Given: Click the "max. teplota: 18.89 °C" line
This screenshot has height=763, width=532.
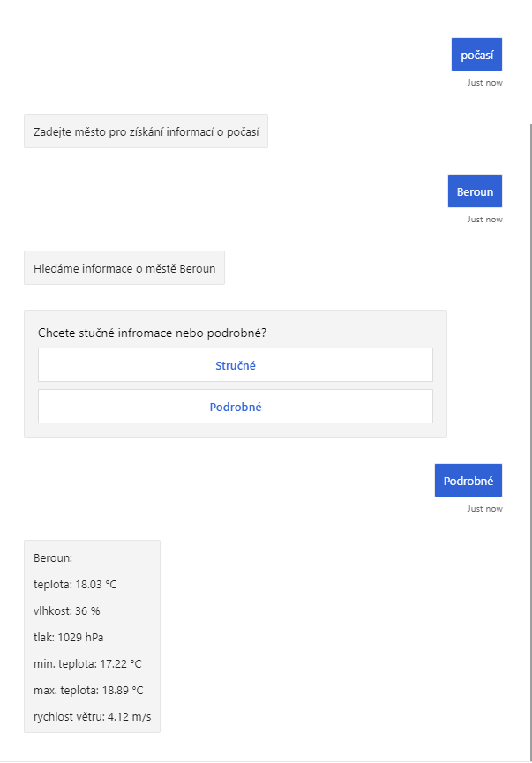Looking at the screenshot, I should pyautogui.click(x=88, y=690).
